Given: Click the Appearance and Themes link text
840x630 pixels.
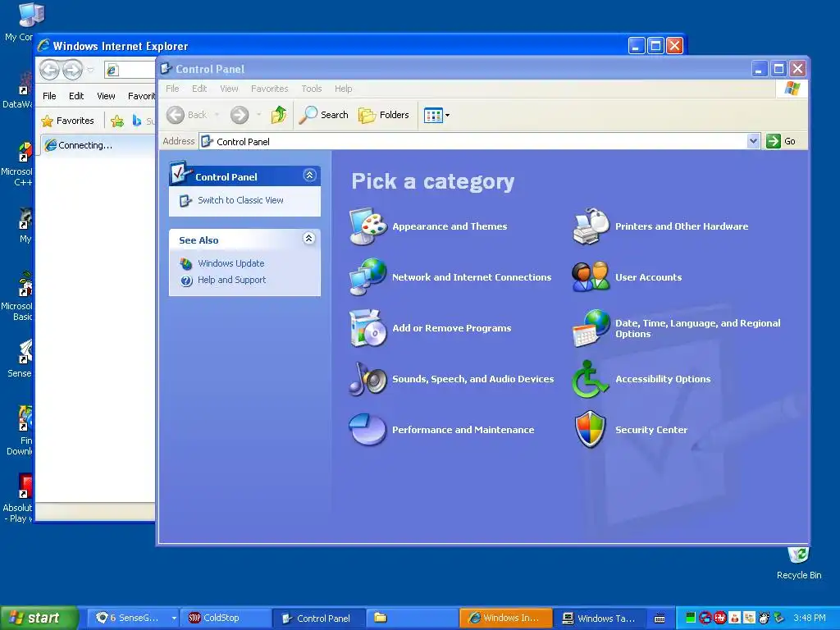Looking at the screenshot, I should click(x=450, y=226).
